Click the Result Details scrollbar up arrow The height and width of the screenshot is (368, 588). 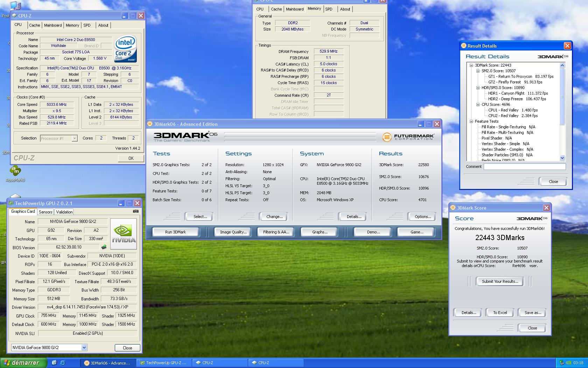point(562,66)
